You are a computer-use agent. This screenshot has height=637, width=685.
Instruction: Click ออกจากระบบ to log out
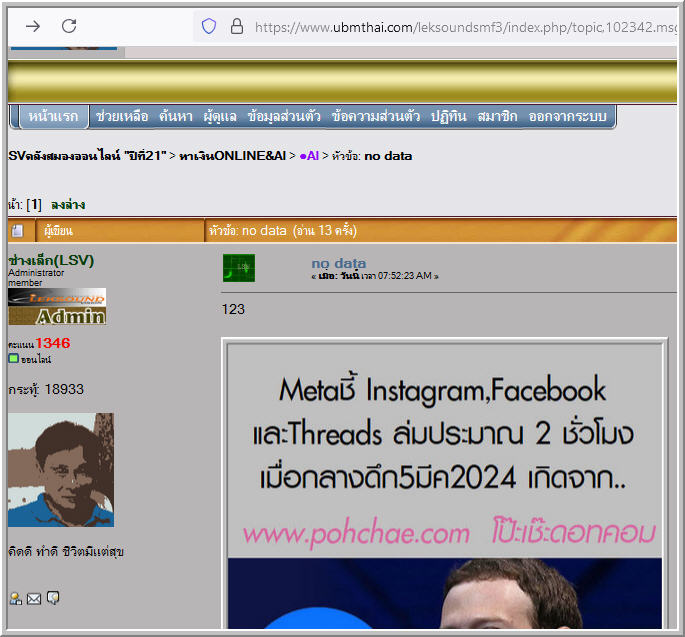[567, 117]
